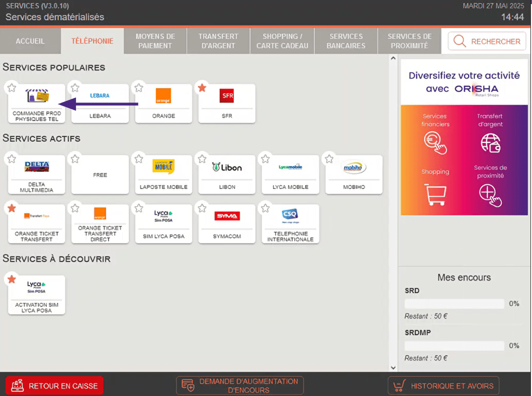Image resolution: width=532 pixels, height=396 pixels.
Task: Select the Free service tile
Action: click(100, 174)
